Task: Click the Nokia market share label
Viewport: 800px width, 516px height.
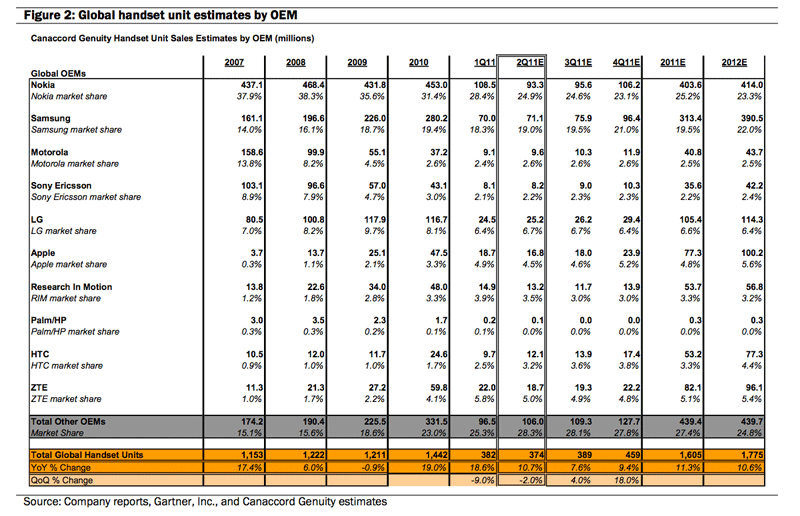Action: (69, 96)
